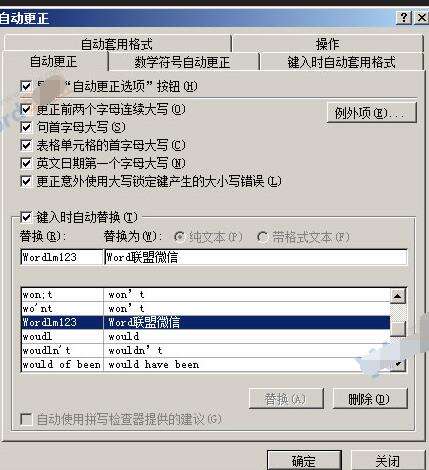Screen dimensions: 429x470
Task: Click the 替换为 field with Word联盟微信
Action: coord(255,257)
